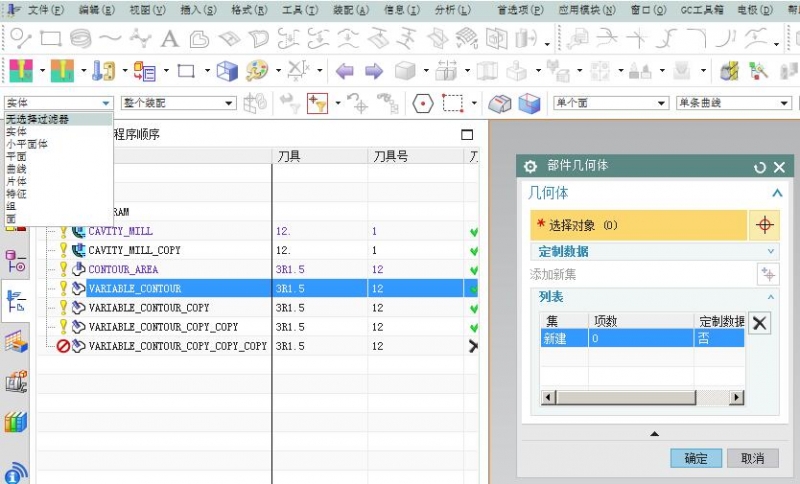Select the CAVITY_MILL_COPY operation
This screenshot has width=800, height=484.
(x=134, y=250)
